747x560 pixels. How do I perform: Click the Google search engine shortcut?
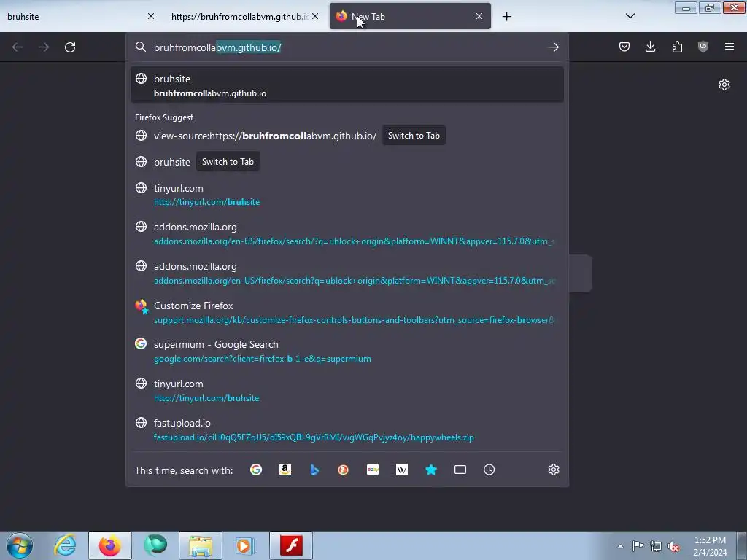point(256,470)
